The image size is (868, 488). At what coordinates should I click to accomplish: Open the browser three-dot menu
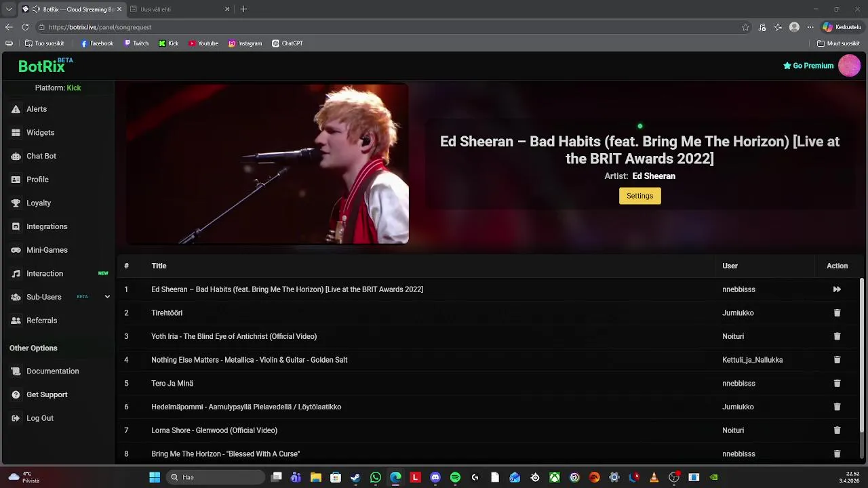[810, 27]
